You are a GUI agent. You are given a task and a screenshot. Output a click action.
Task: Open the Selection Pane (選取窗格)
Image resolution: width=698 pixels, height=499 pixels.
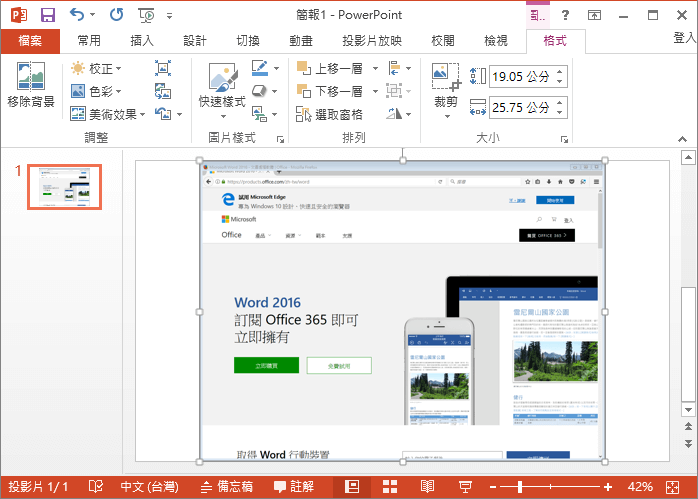coord(329,114)
